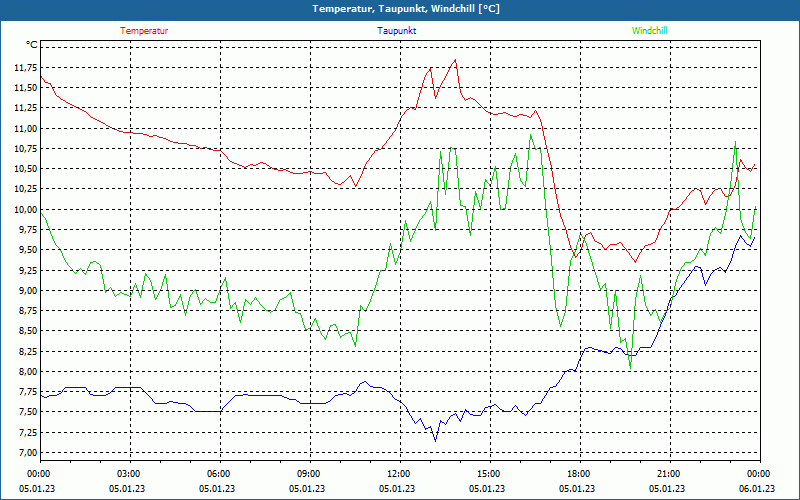
Task: Click the 11,75 value on Y axis
Action: (x=27, y=67)
